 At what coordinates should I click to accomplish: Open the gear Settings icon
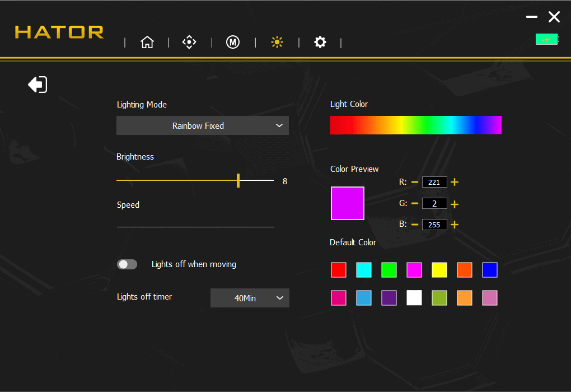tap(320, 43)
